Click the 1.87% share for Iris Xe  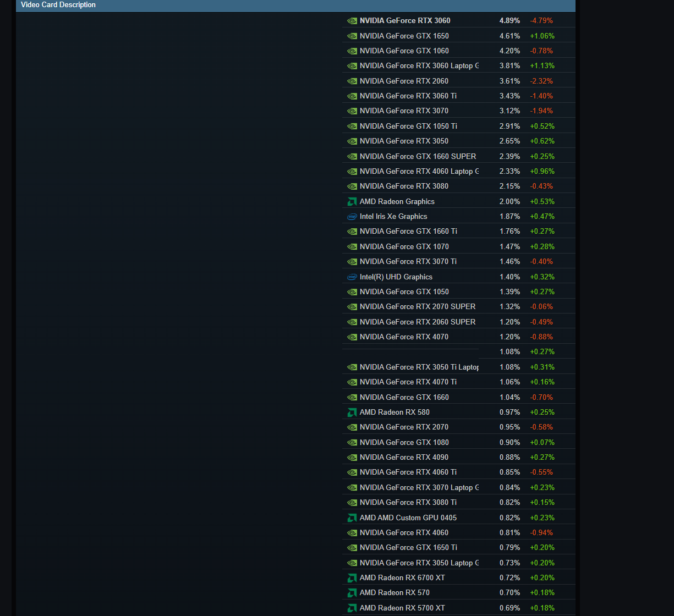pyautogui.click(x=509, y=217)
